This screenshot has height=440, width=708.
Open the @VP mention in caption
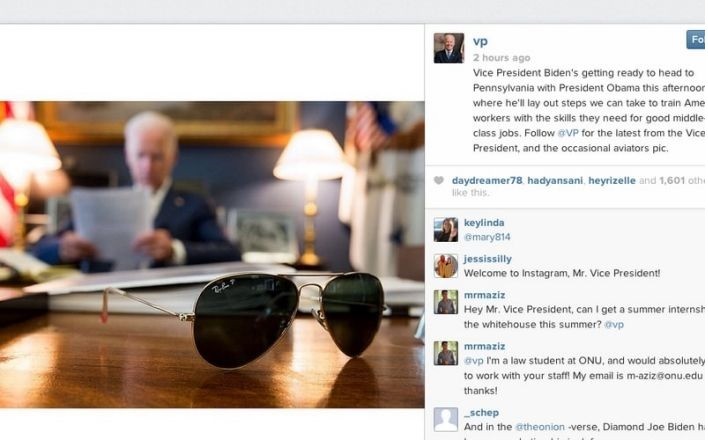[568, 133]
